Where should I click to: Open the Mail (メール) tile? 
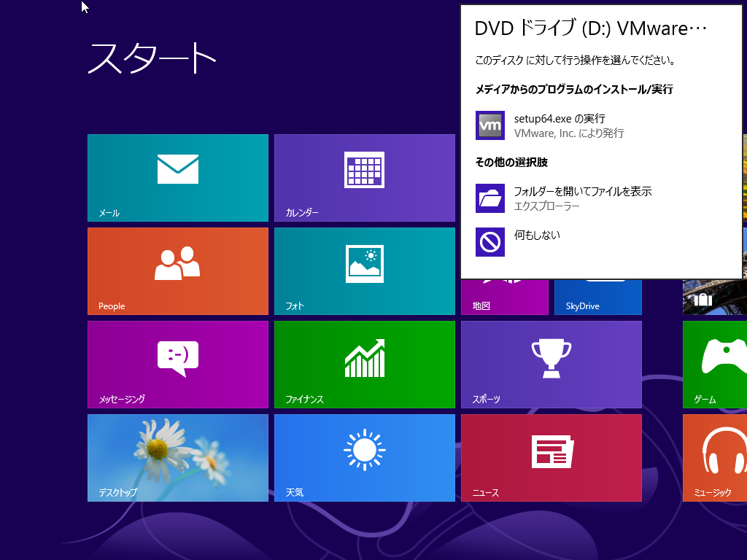coord(178,178)
